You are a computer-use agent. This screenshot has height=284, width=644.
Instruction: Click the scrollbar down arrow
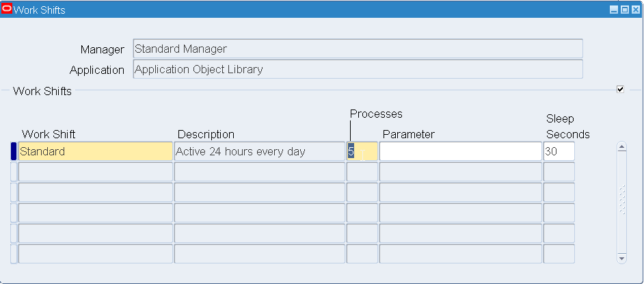click(621, 258)
